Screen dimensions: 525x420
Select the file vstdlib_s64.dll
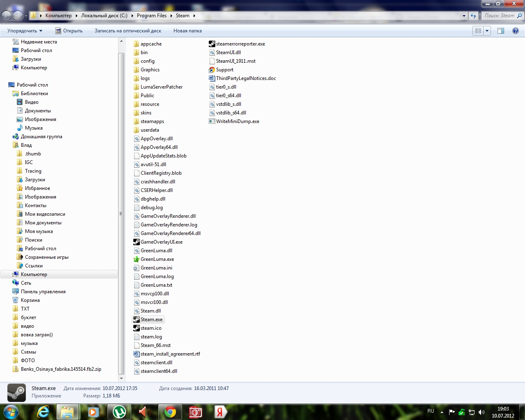point(228,113)
